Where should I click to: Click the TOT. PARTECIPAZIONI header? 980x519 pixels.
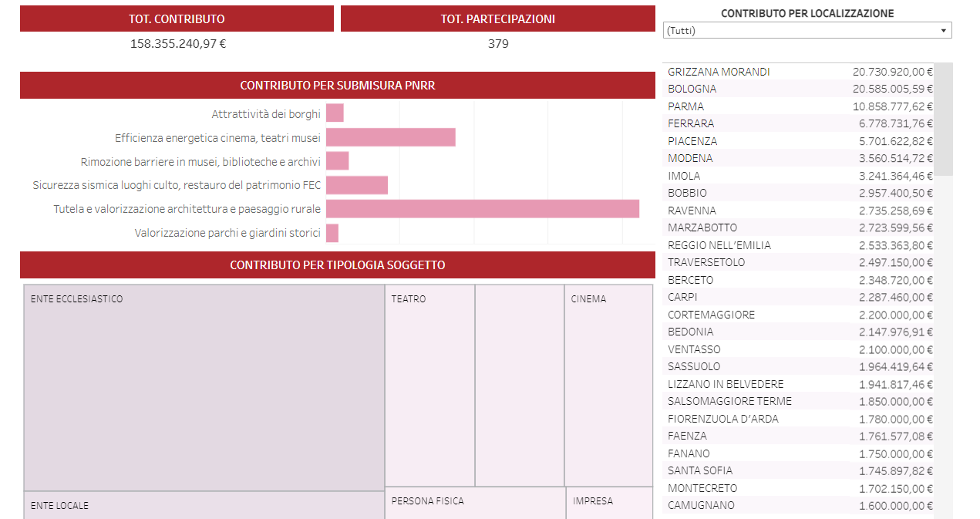tap(497, 19)
